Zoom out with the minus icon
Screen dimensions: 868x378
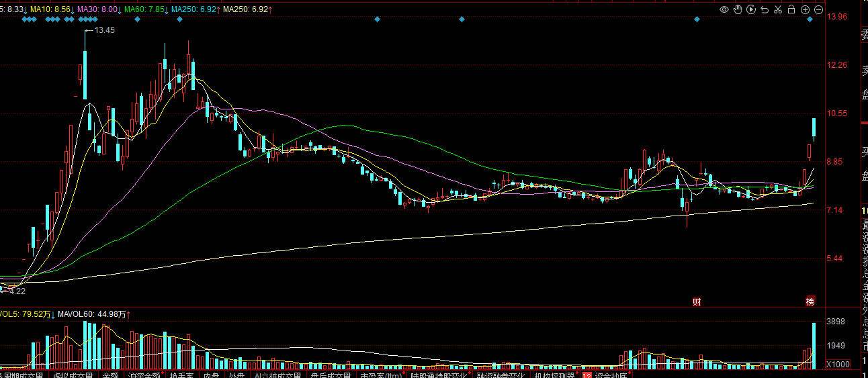click(818, 9)
